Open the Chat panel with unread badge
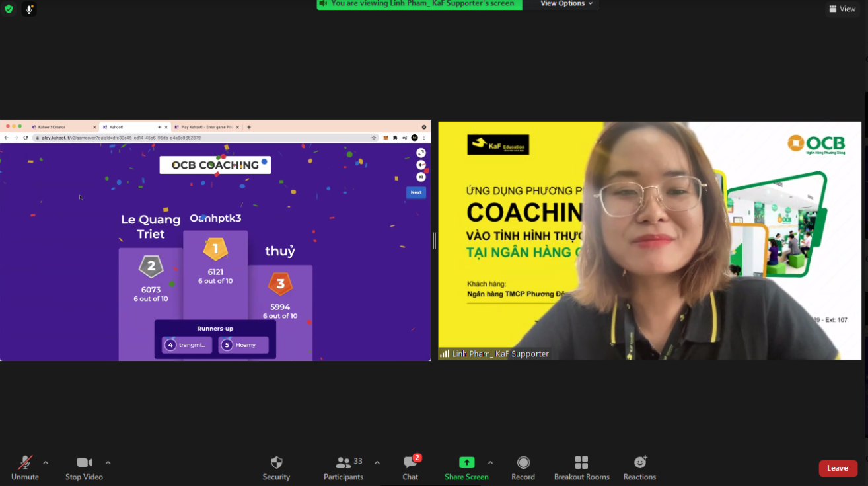Image resolution: width=868 pixels, height=486 pixels. point(410,467)
